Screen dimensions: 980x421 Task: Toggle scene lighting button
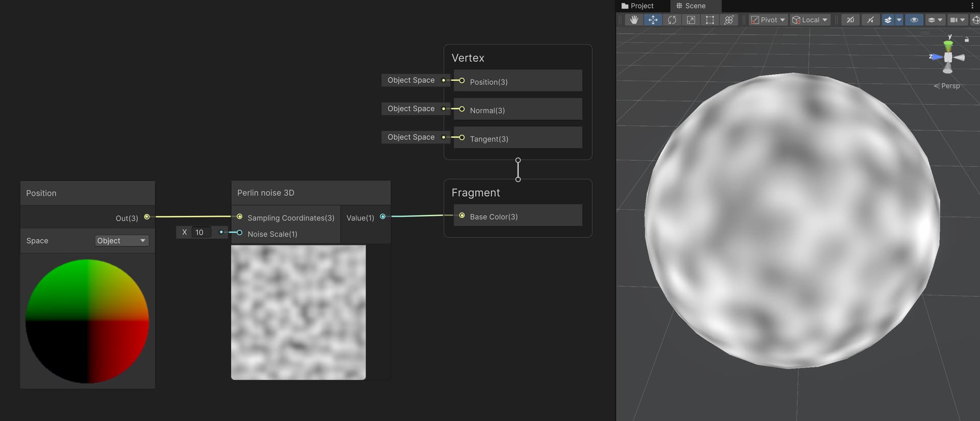[x=870, y=20]
